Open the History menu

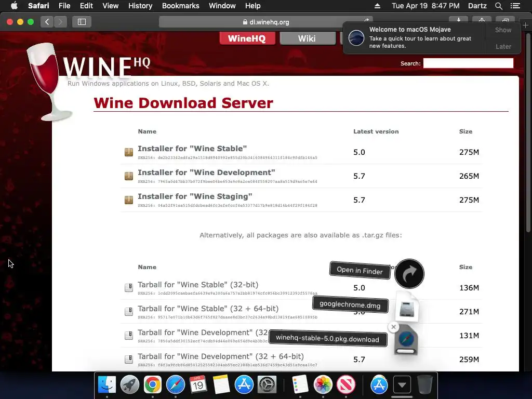click(x=140, y=6)
